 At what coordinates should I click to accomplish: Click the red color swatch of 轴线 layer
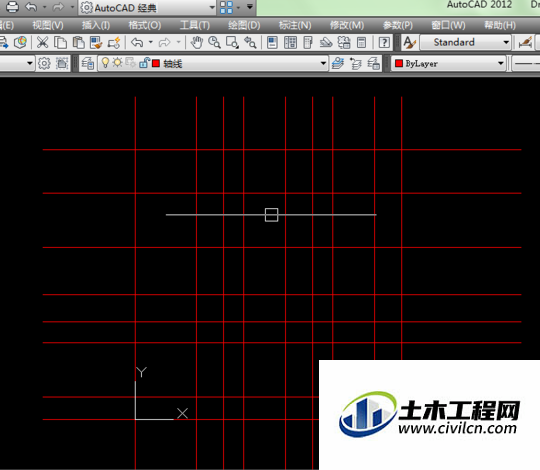point(156,63)
